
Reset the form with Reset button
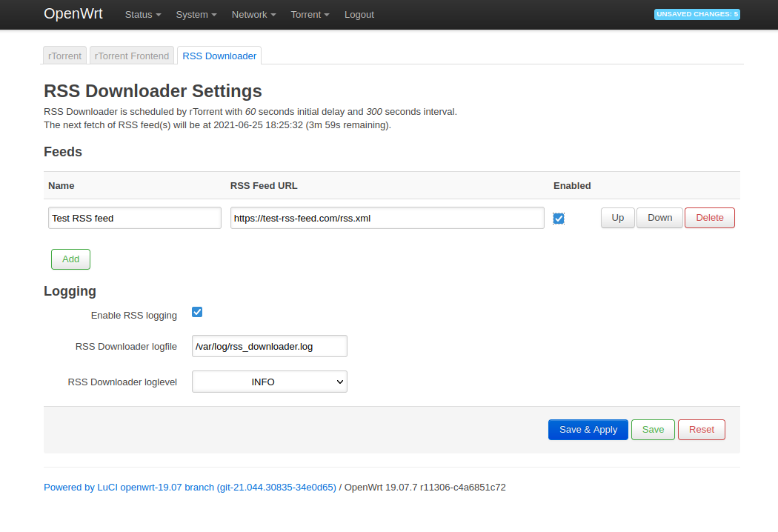tap(702, 430)
